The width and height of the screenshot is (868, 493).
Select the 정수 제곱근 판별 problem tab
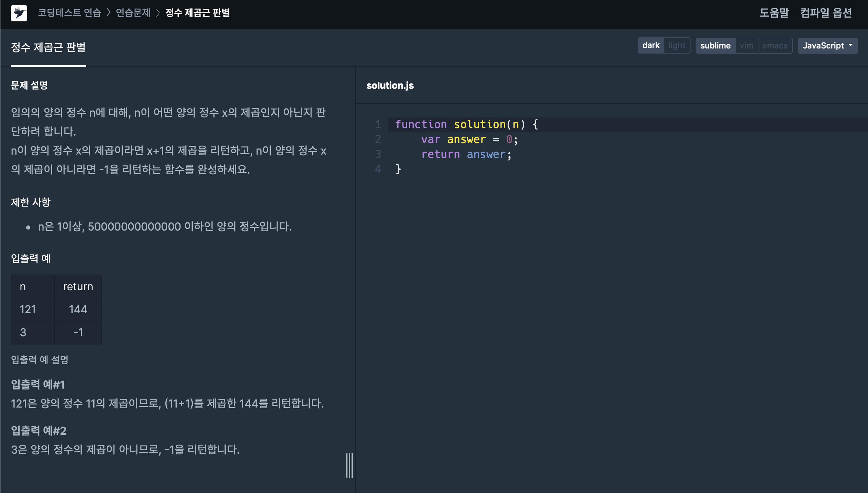click(x=48, y=47)
